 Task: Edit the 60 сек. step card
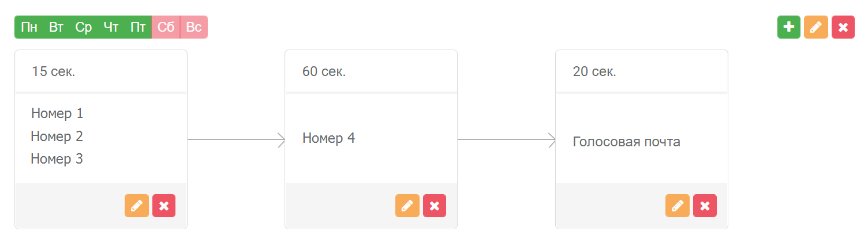click(407, 206)
